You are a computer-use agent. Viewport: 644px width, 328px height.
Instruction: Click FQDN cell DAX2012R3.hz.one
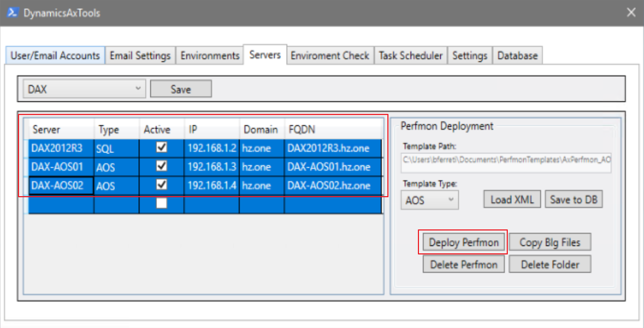333,148
